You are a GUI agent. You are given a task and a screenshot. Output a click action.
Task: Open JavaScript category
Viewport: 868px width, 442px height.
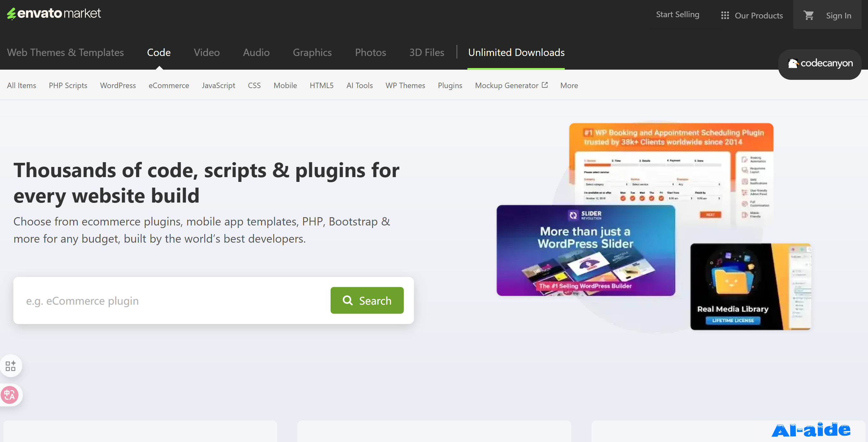tap(218, 86)
